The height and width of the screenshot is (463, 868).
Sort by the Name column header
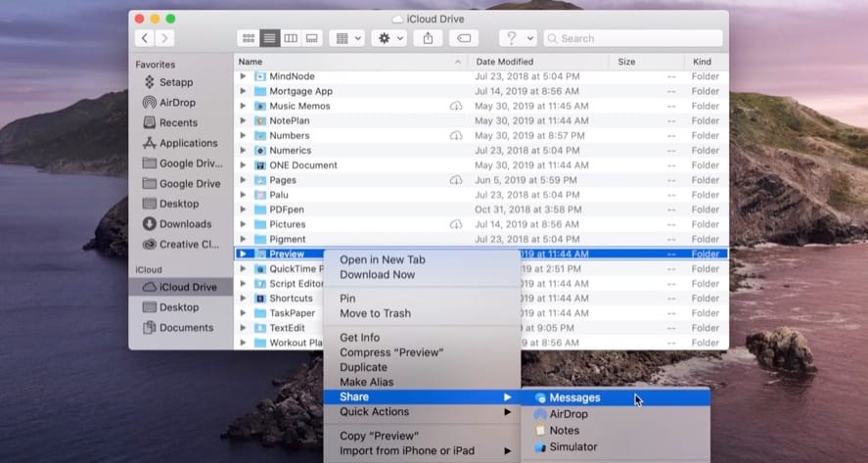click(351, 62)
